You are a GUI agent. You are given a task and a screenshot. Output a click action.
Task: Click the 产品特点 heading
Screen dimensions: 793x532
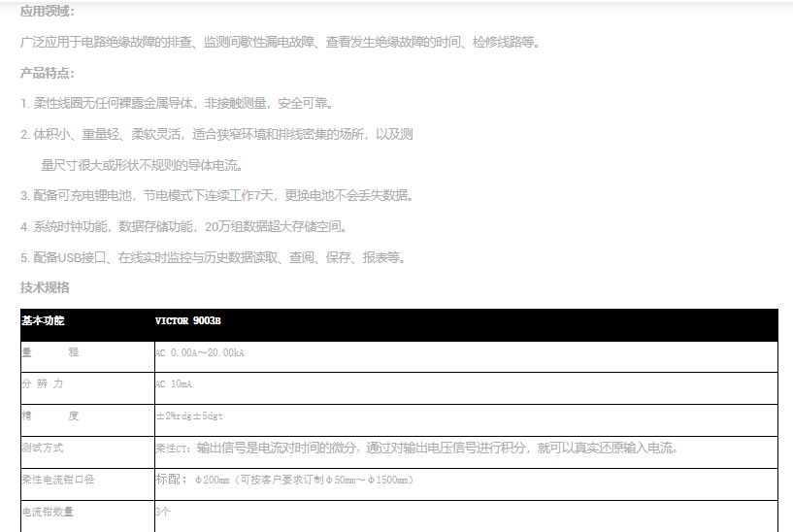(x=47, y=73)
